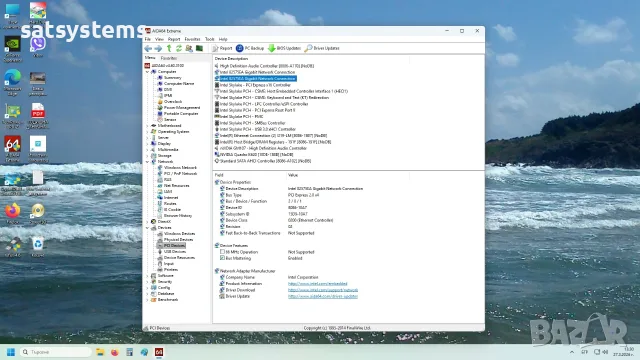Image resolution: width=640 pixels, height=360 pixels.
Task: Open the Recycle Bin desktop icon
Action: tap(38, 247)
